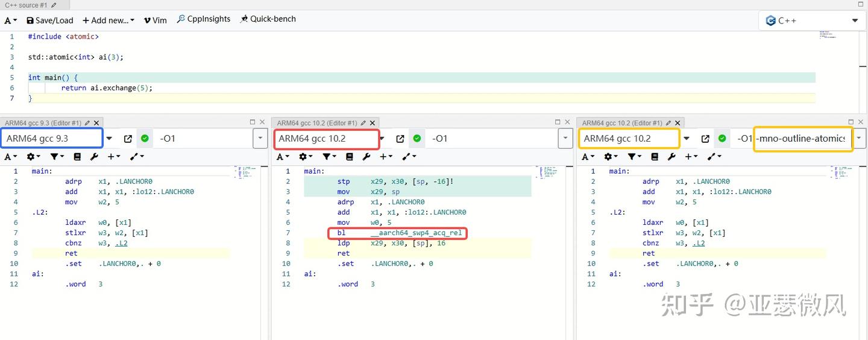Expand options dropdown in middle gcc 10.2 pane
Viewport: 868px width, 340px height.
click(565, 139)
